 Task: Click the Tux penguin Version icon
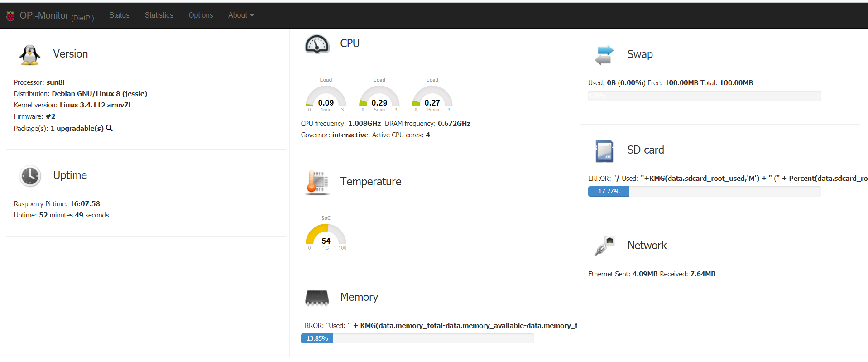[x=30, y=55]
